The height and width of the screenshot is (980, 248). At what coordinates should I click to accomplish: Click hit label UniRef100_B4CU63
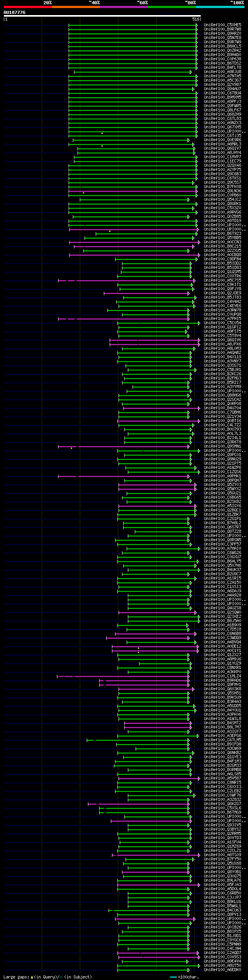tap(222, 910)
